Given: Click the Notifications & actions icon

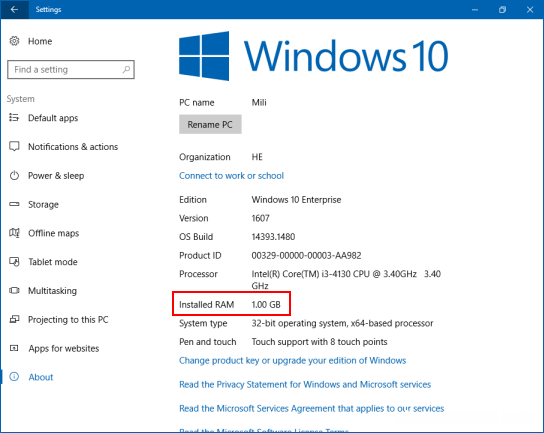Looking at the screenshot, I should click(14, 146).
